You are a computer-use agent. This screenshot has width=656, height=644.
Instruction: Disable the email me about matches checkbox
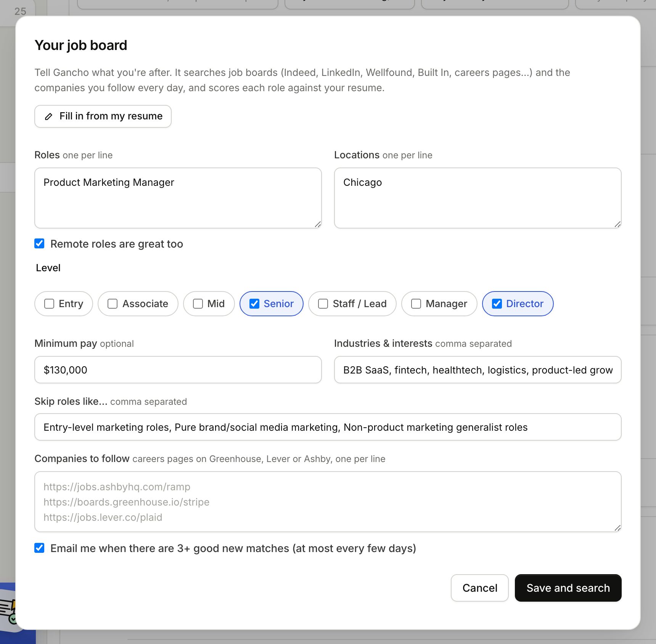click(39, 548)
